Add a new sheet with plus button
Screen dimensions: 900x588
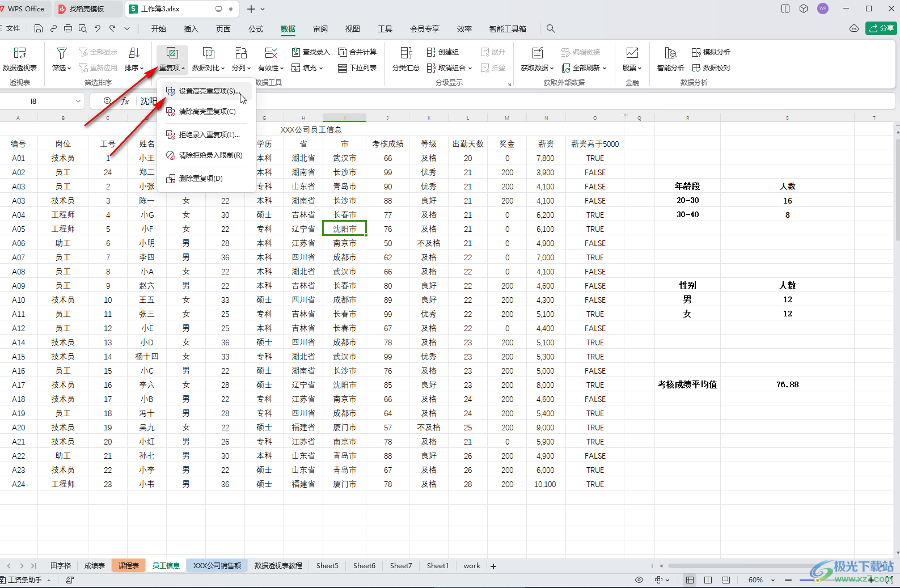point(493,566)
